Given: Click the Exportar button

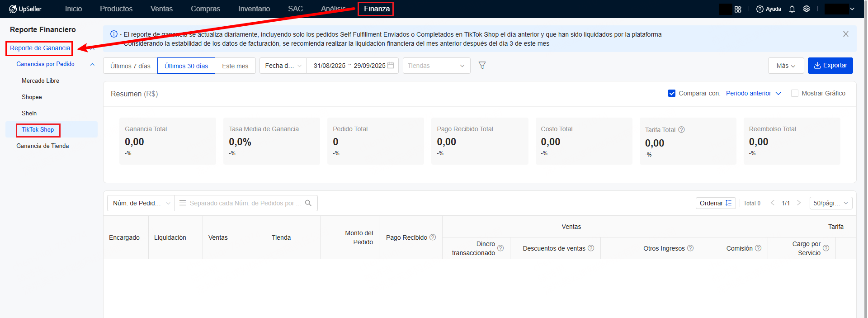Looking at the screenshot, I should pos(830,66).
